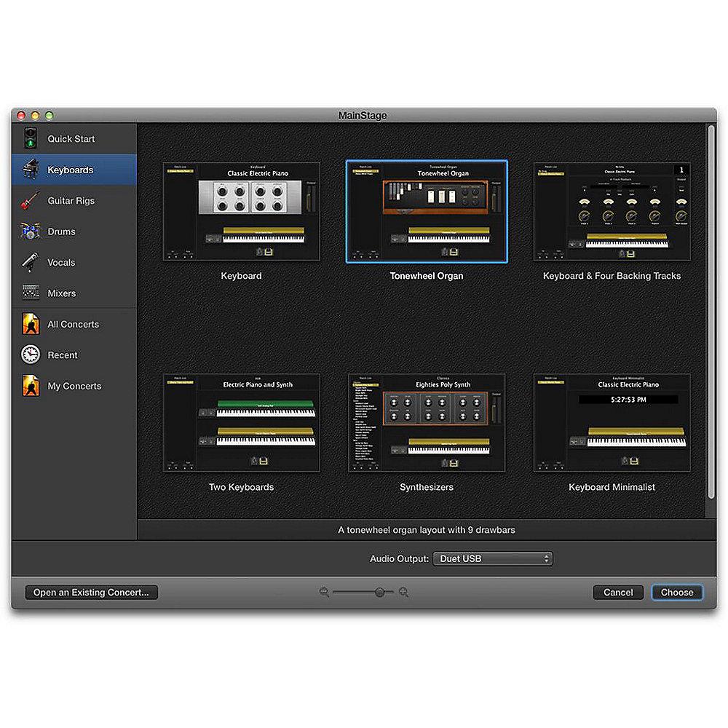Click the 'Keyboard' template label
Image resolution: width=728 pixels, height=728 pixels.
coord(241,276)
